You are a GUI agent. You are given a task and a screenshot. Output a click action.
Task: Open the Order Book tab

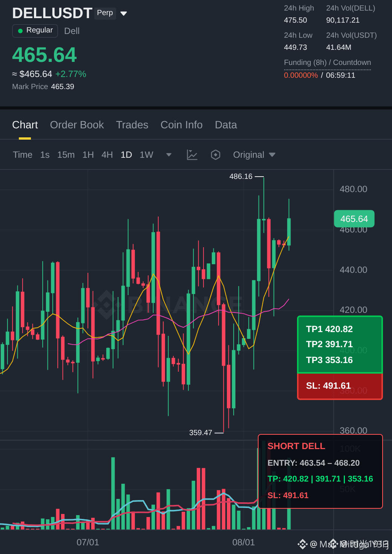pyautogui.click(x=77, y=125)
